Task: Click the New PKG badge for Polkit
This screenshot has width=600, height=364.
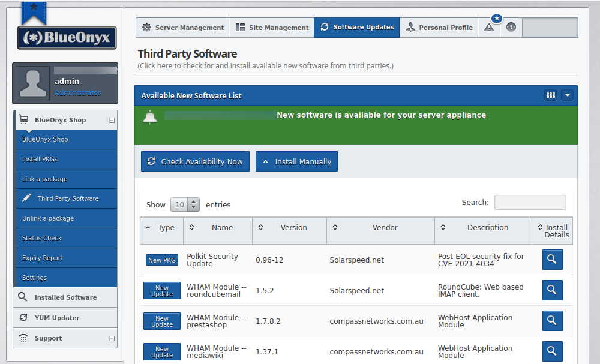Action: click(162, 260)
